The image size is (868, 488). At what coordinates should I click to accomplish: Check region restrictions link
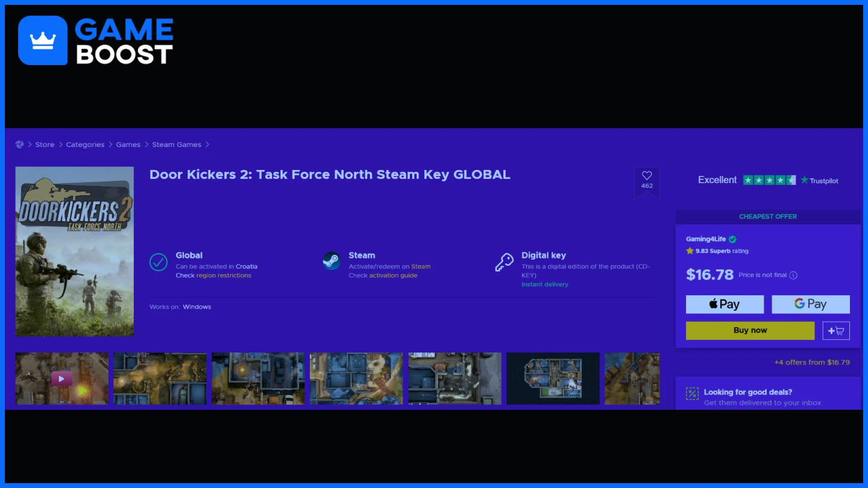point(224,275)
